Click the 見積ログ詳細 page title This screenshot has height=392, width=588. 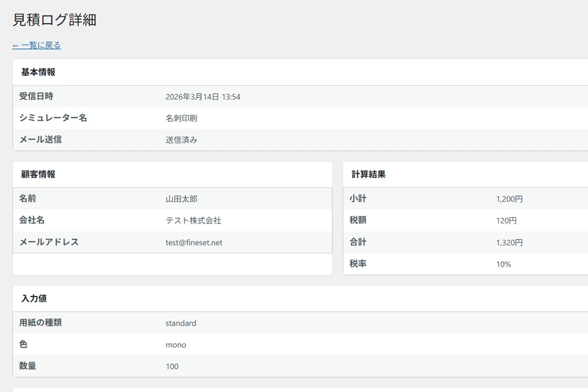tap(54, 20)
